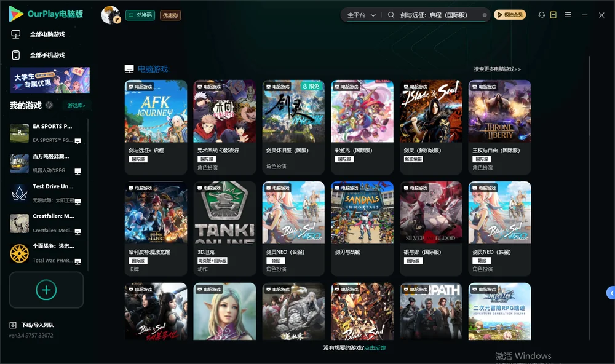Screen dimensions: 615x364
Task: Open the list menu icon
Action: click(x=568, y=15)
